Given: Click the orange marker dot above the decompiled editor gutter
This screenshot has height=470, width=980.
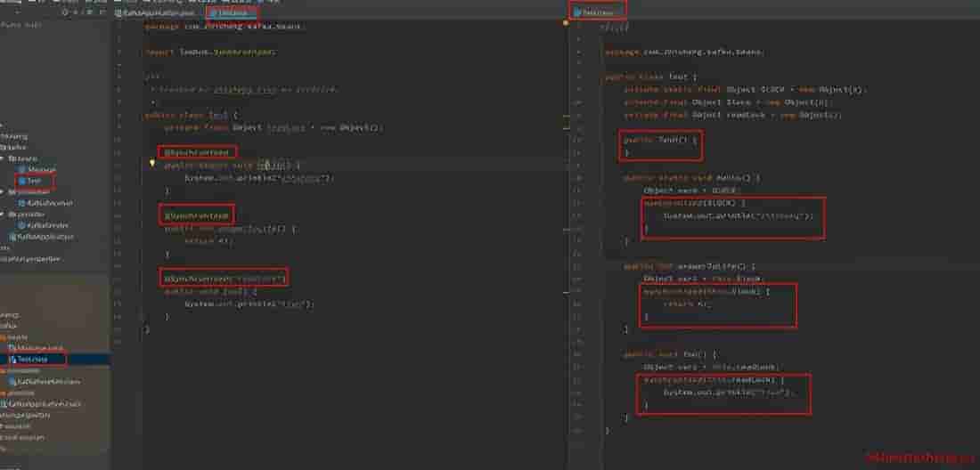Looking at the screenshot, I should (566, 23).
